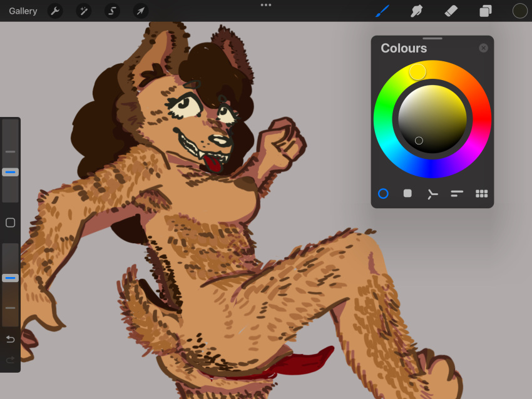Click the yellow hue handle on ring
The image size is (532, 399).
417,72
